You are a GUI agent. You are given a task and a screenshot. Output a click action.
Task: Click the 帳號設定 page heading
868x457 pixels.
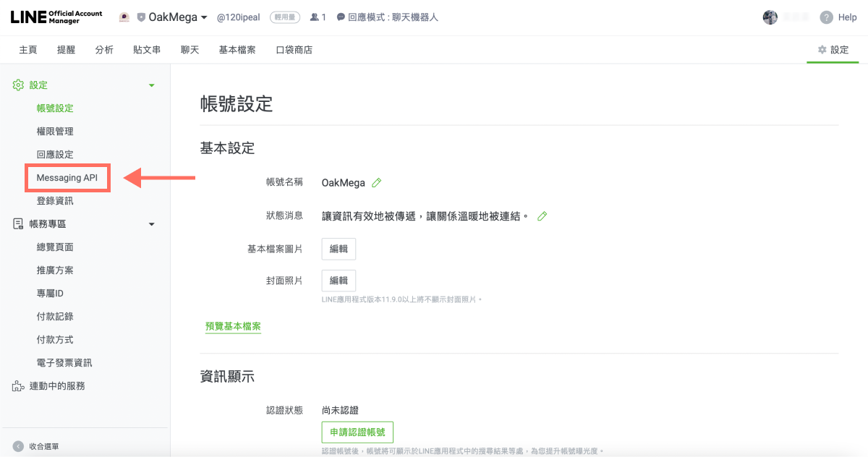pos(237,104)
